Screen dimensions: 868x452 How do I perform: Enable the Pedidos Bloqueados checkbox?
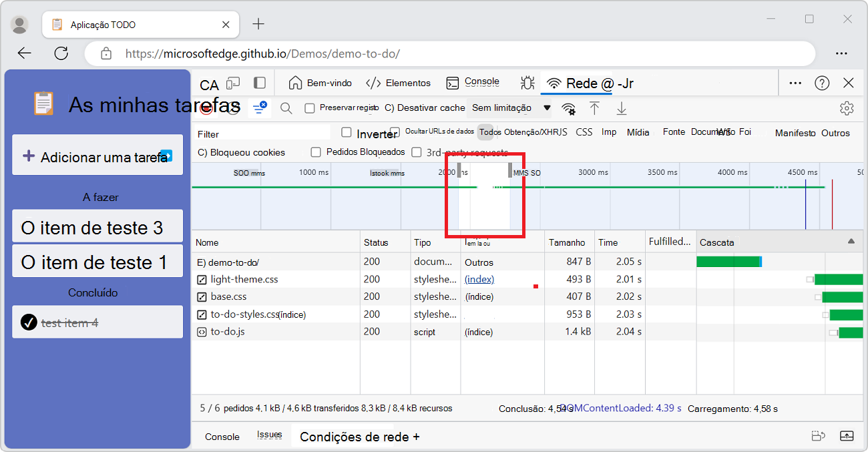pos(316,152)
